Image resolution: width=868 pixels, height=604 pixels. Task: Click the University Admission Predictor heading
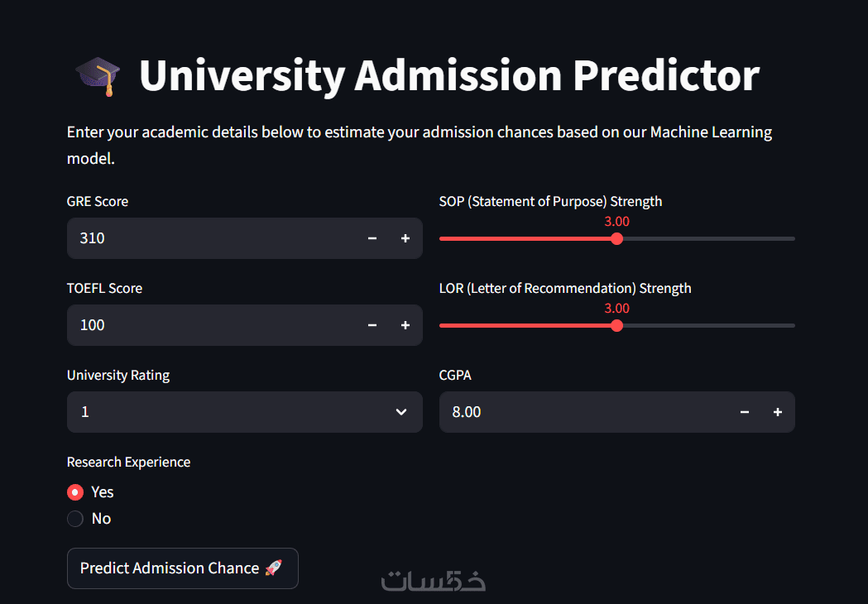click(448, 76)
